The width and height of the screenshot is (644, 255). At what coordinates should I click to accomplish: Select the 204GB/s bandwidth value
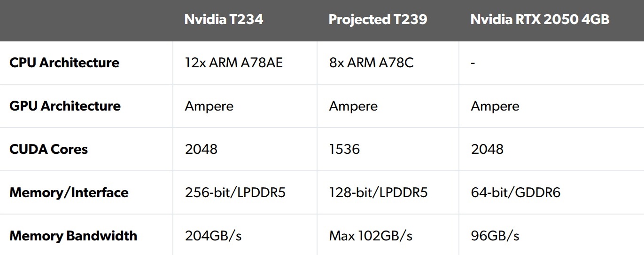click(213, 236)
